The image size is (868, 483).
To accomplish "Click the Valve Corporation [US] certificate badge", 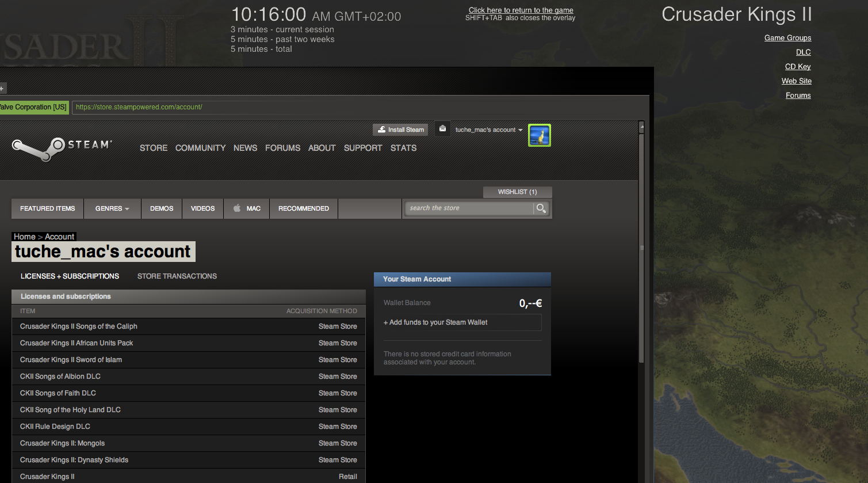I will pos(34,107).
